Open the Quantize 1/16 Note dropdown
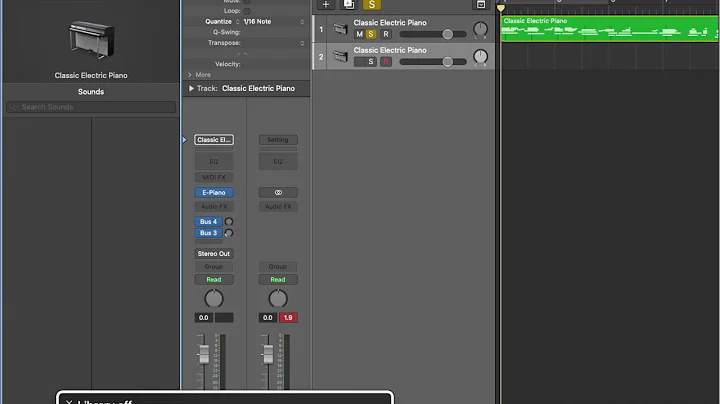Screen dimensions: 720x404 [x=273, y=22]
